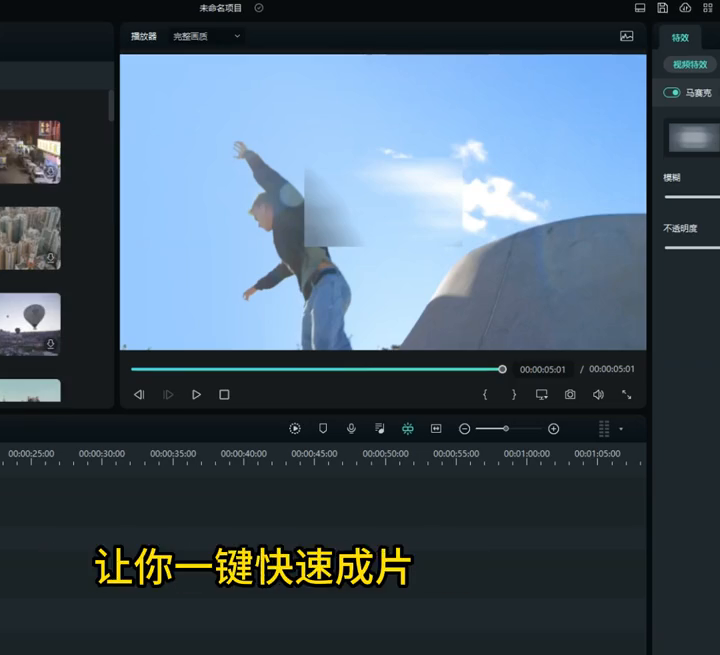Click the Stop playback square icon
The image size is (720, 655).
(x=224, y=395)
